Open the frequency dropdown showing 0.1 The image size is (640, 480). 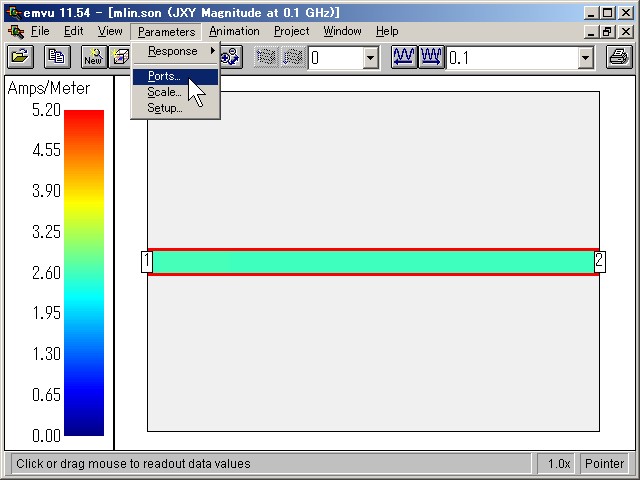[585, 58]
